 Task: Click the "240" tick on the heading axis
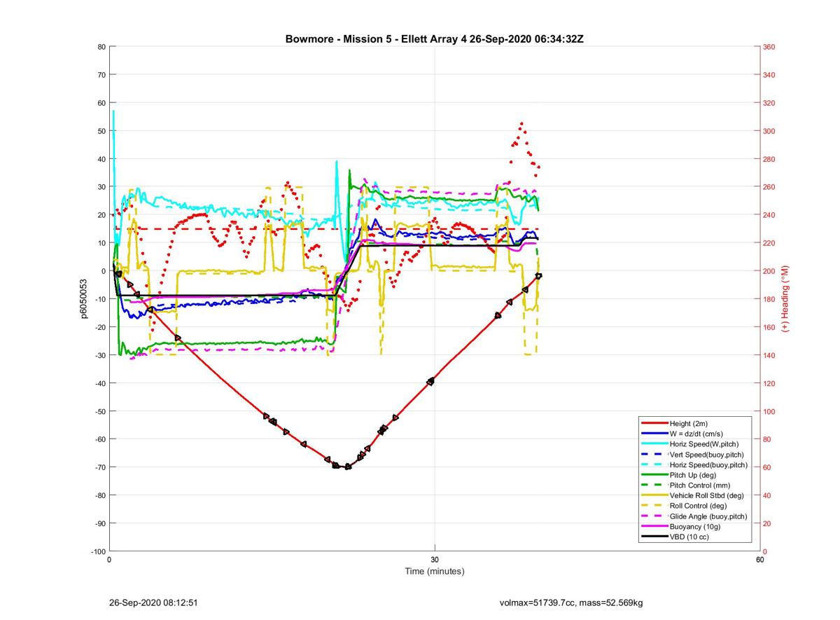coord(770,215)
